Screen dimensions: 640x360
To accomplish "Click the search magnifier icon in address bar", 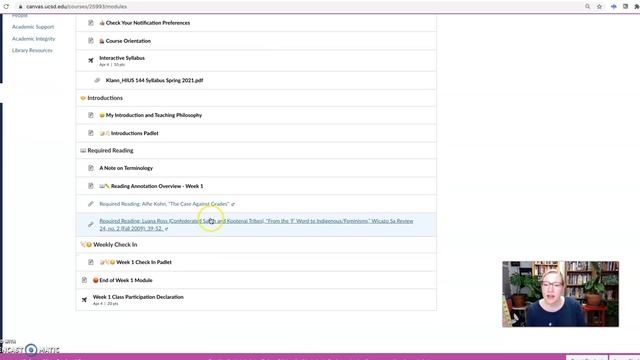I will click(587, 7).
